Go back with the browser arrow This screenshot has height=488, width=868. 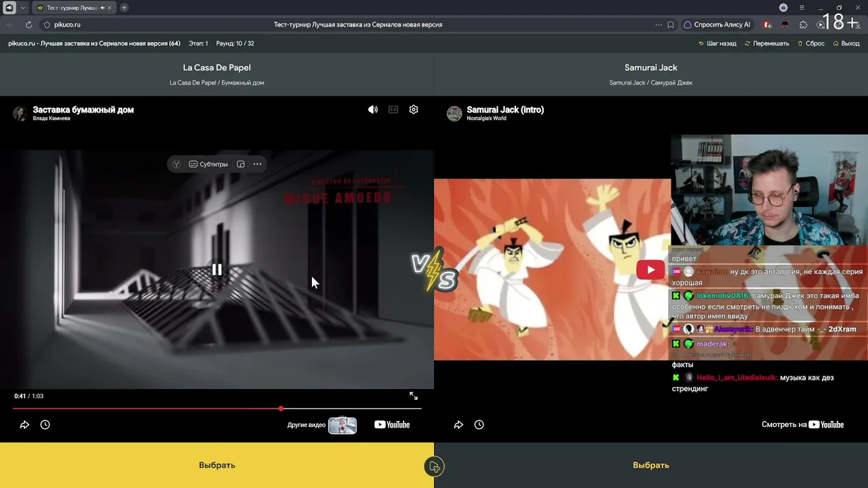pyautogui.click(x=9, y=24)
